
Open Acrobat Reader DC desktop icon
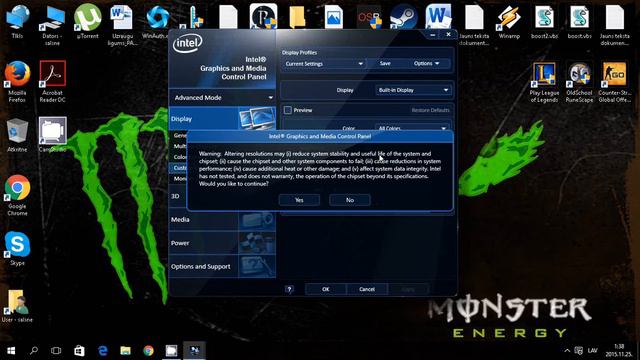[x=52, y=81]
